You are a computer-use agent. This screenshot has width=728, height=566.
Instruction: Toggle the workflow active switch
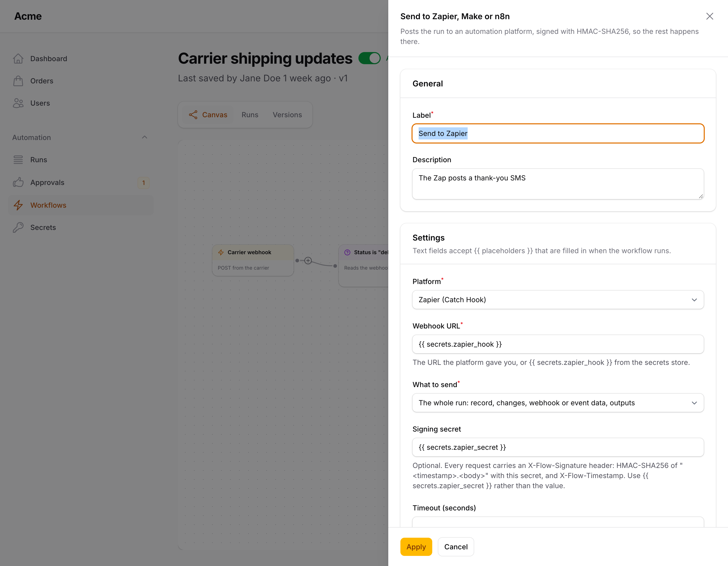(x=369, y=58)
